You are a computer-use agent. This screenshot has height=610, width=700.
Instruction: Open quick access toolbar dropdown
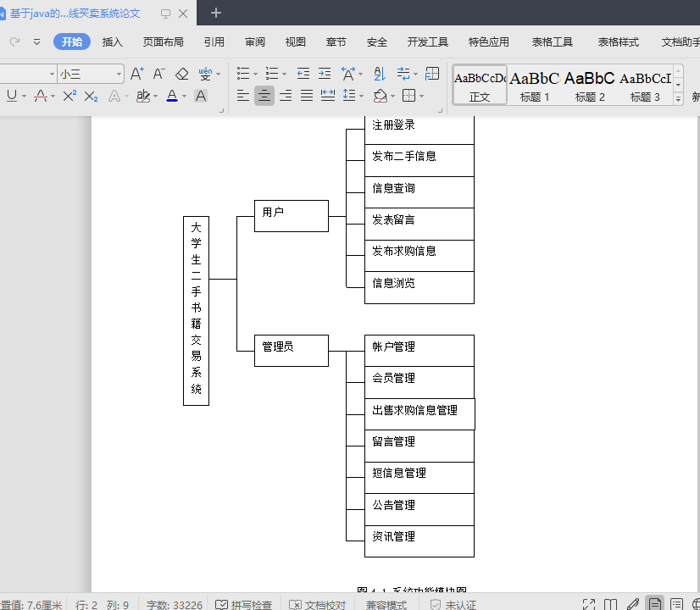click(37, 42)
